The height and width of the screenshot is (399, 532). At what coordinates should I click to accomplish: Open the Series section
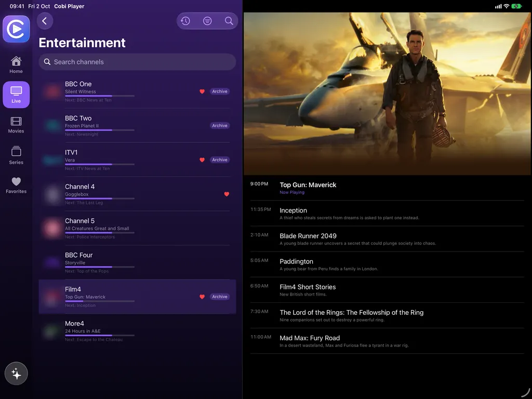[16, 155]
